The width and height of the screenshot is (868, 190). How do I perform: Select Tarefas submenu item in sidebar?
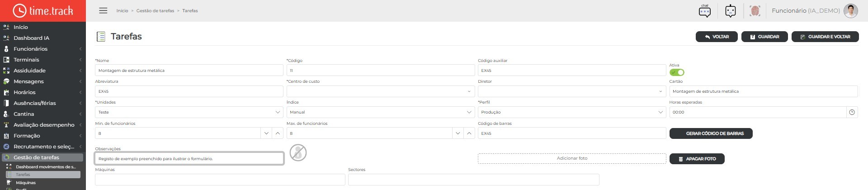tap(43, 175)
